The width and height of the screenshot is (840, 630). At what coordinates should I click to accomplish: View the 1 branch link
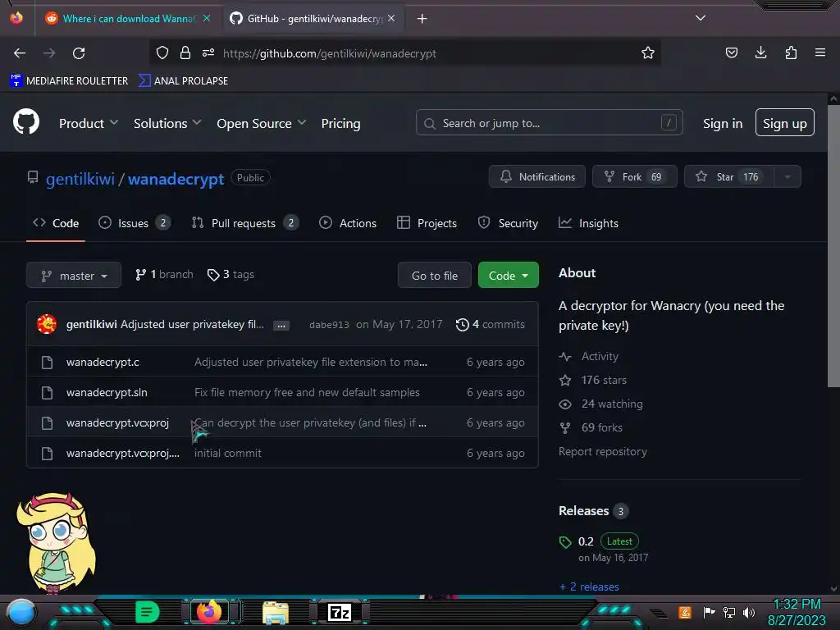(164, 274)
